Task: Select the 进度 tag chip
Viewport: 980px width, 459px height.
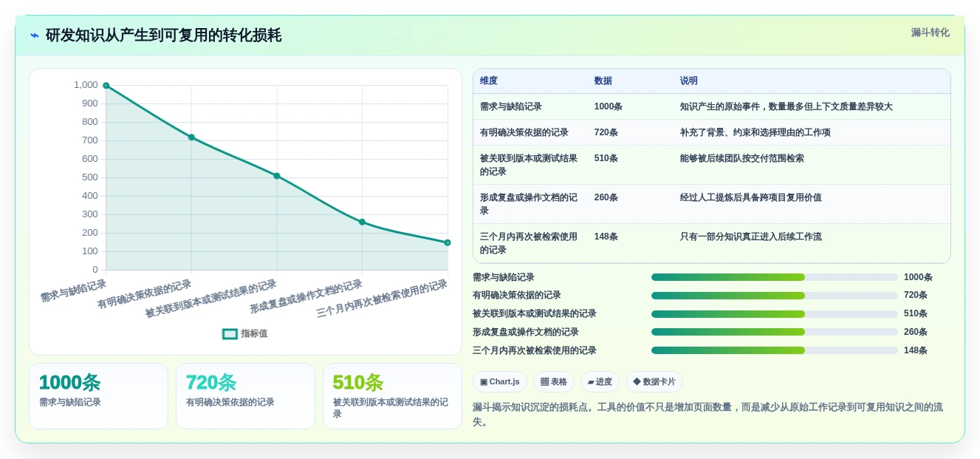Action: coord(600,382)
